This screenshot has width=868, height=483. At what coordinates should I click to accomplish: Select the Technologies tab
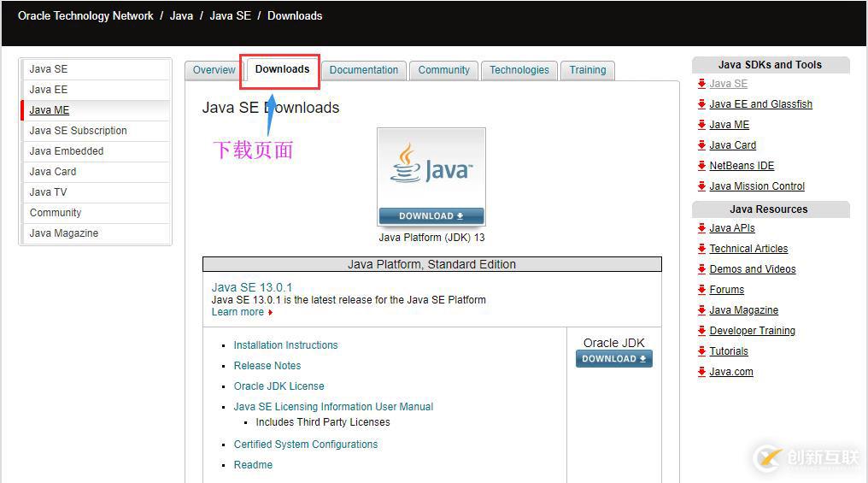pyautogui.click(x=519, y=70)
